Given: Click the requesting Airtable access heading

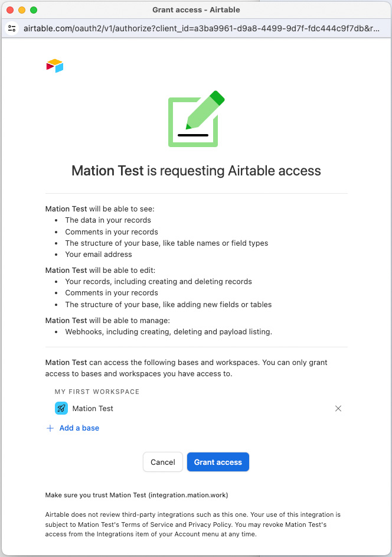Looking at the screenshot, I should [196, 171].
